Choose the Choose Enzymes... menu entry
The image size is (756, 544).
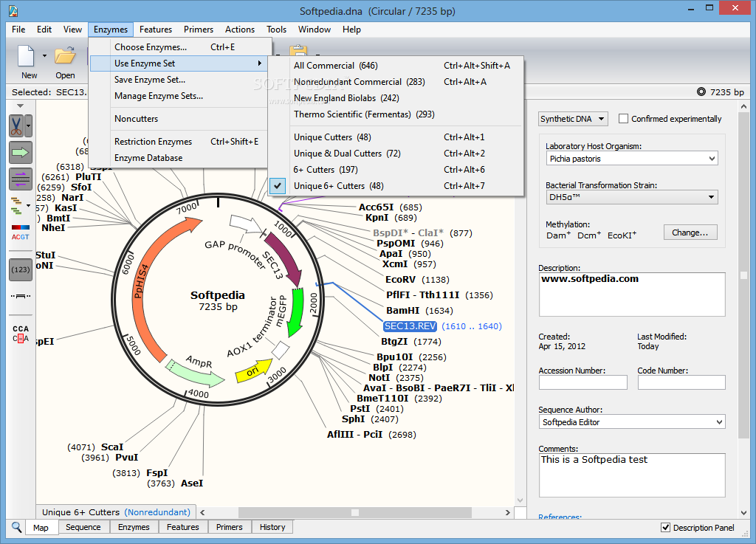coord(179,47)
